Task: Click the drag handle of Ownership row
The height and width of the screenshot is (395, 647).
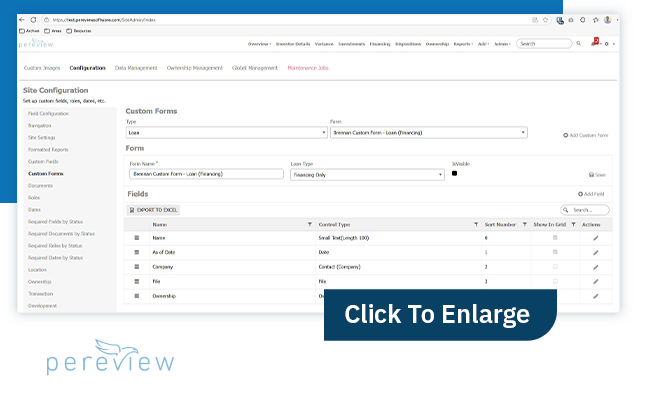Action: pyautogui.click(x=137, y=296)
